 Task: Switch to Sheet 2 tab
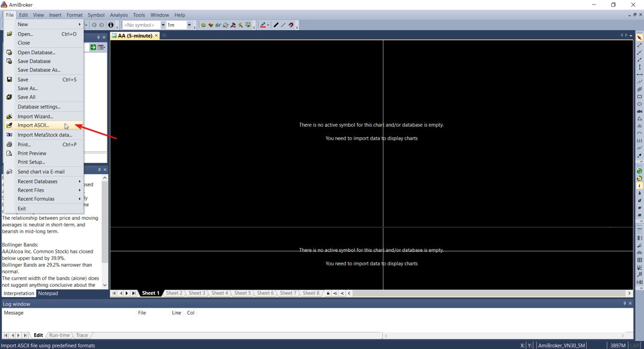pyautogui.click(x=174, y=293)
